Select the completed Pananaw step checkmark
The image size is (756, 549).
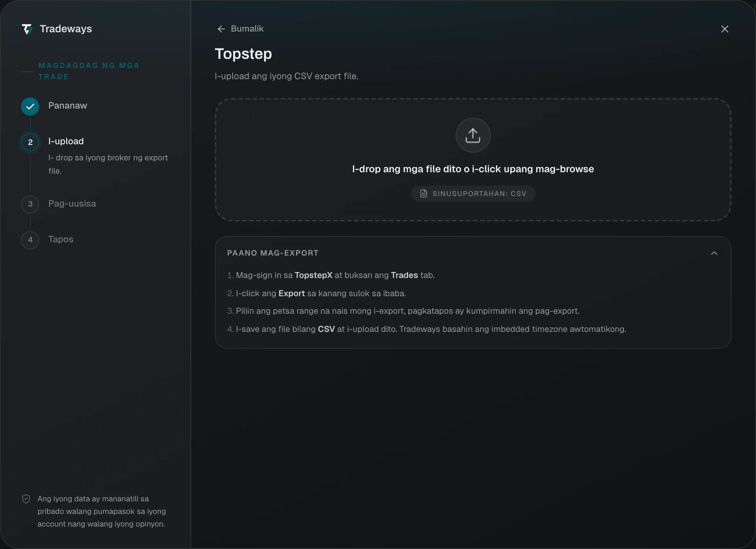[x=30, y=106]
